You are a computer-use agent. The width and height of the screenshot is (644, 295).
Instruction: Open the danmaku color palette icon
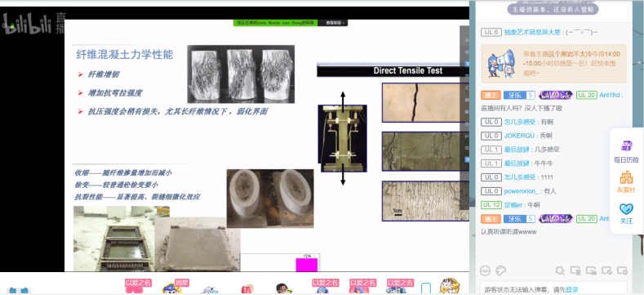tap(500, 270)
